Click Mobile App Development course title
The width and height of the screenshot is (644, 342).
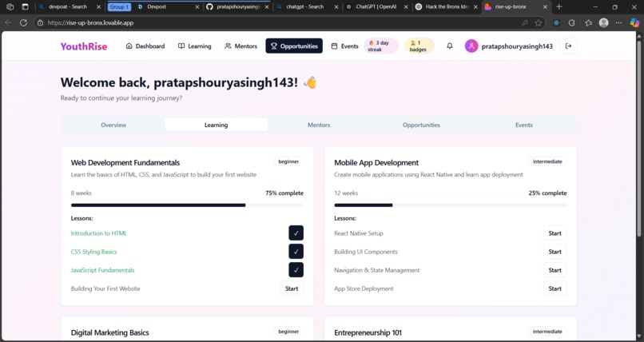tap(376, 162)
